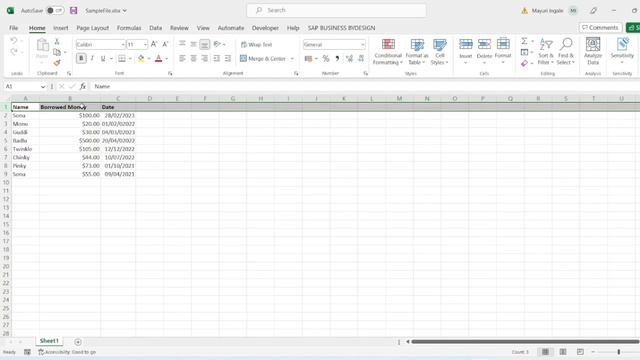Select column D header
Screen dimensions: 640x360
point(150,98)
